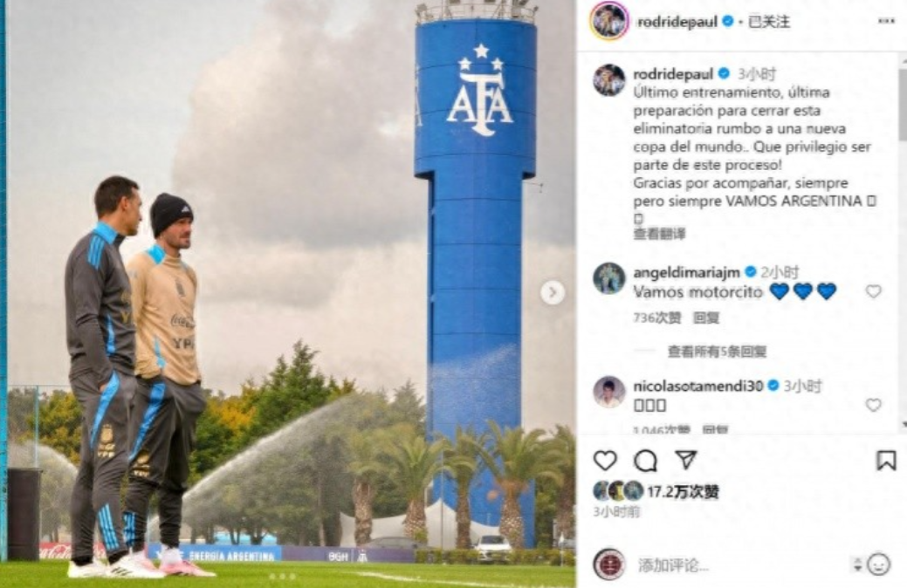The image size is (907, 588).
Task: Open nicolasotamendi30's avatar
Action: coord(609,393)
